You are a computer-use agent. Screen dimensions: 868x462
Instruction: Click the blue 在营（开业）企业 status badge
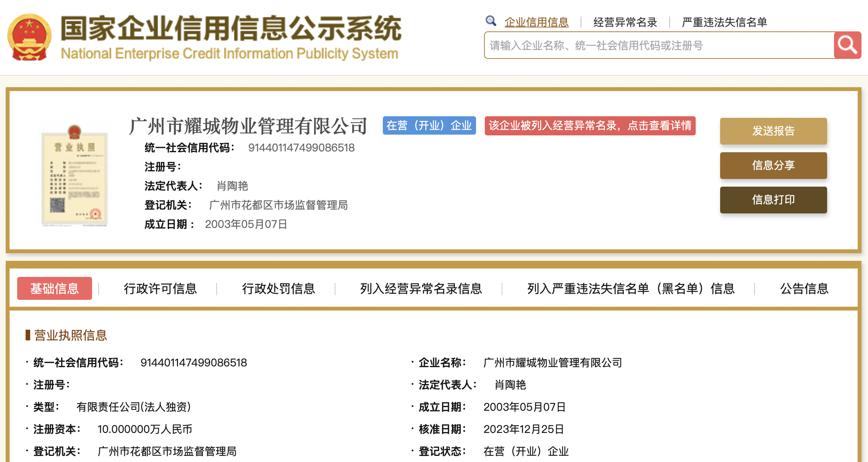(429, 126)
